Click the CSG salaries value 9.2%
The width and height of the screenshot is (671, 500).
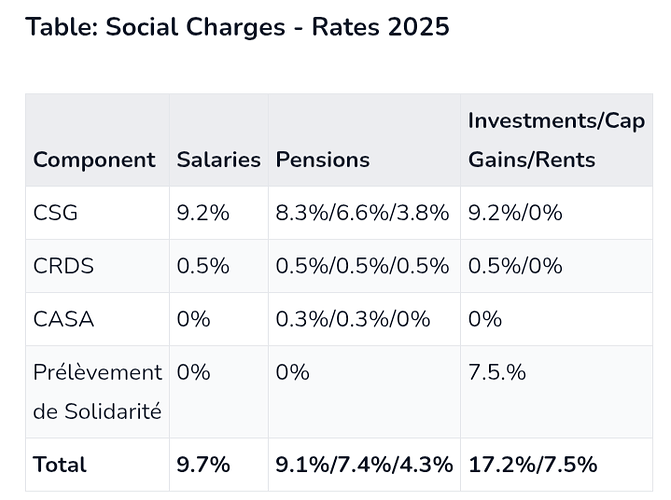pyautogui.click(x=203, y=213)
